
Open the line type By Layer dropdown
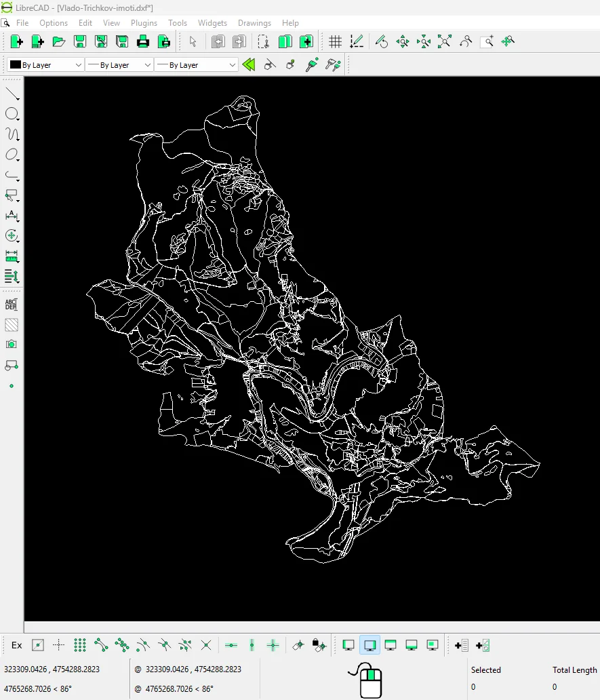point(197,65)
